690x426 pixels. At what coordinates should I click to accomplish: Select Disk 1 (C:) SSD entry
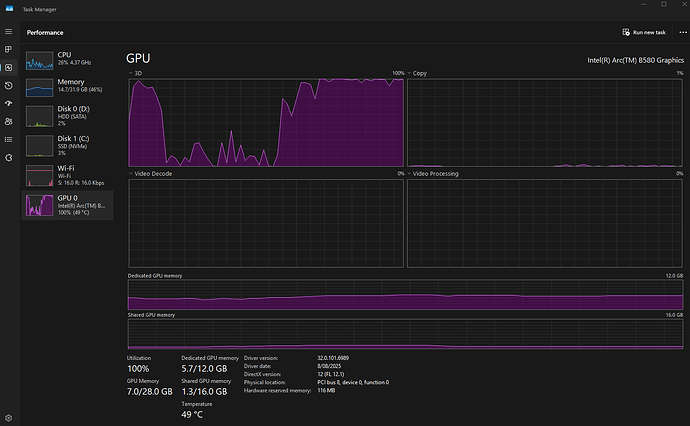point(67,146)
